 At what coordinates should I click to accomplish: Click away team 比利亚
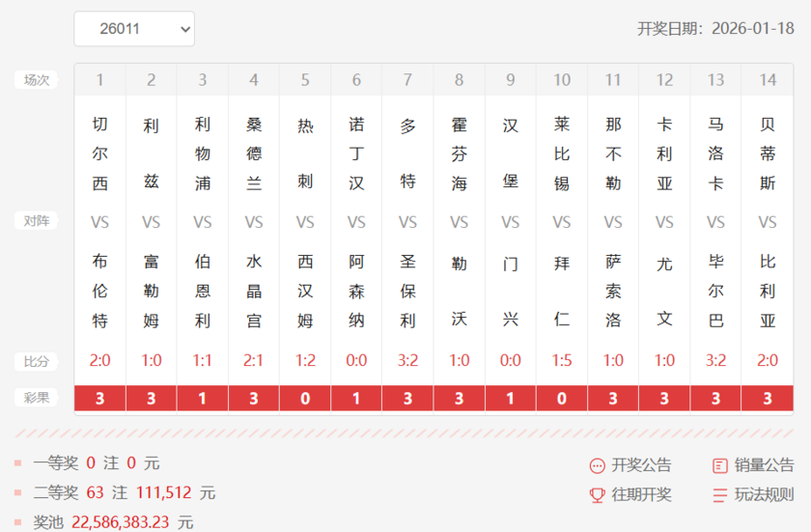768,291
